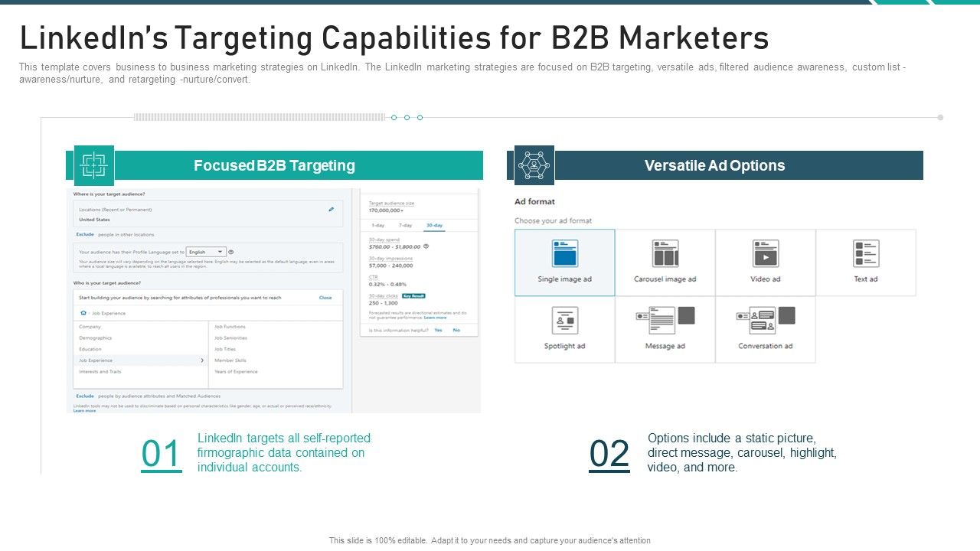Choose Job Titles attribute
Viewport: 980px width, 551px height.
tap(225, 349)
